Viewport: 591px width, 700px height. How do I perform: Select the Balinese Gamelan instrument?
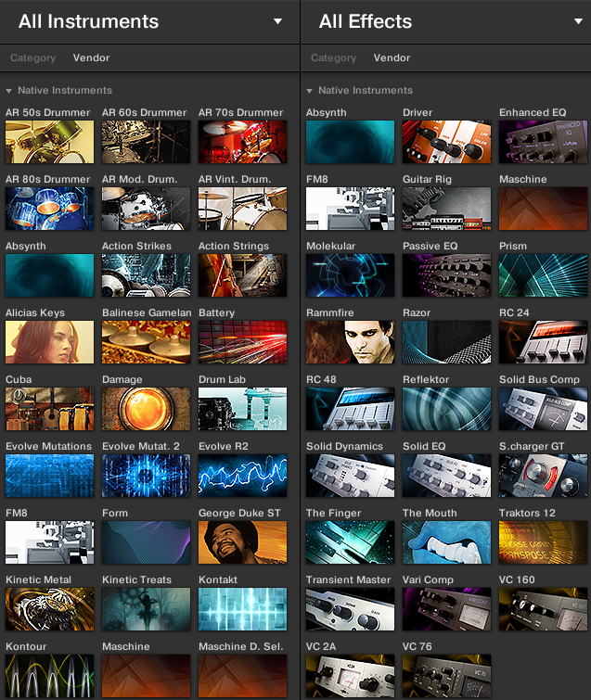coord(146,342)
